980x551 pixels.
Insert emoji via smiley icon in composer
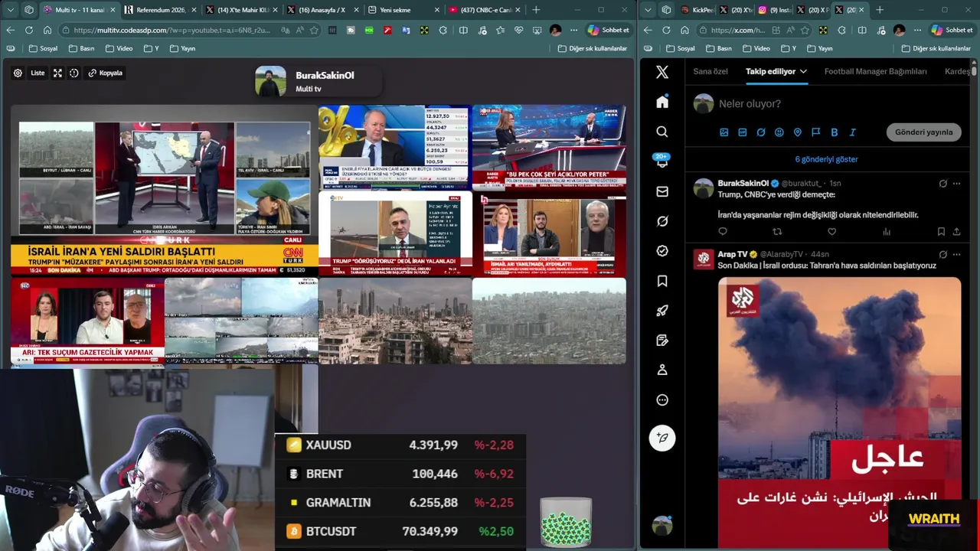pyautogui.click(x=779, y=132)
